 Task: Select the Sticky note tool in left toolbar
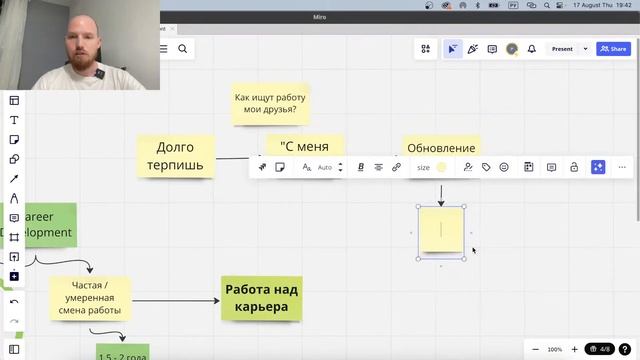click(x=14, y=140)
